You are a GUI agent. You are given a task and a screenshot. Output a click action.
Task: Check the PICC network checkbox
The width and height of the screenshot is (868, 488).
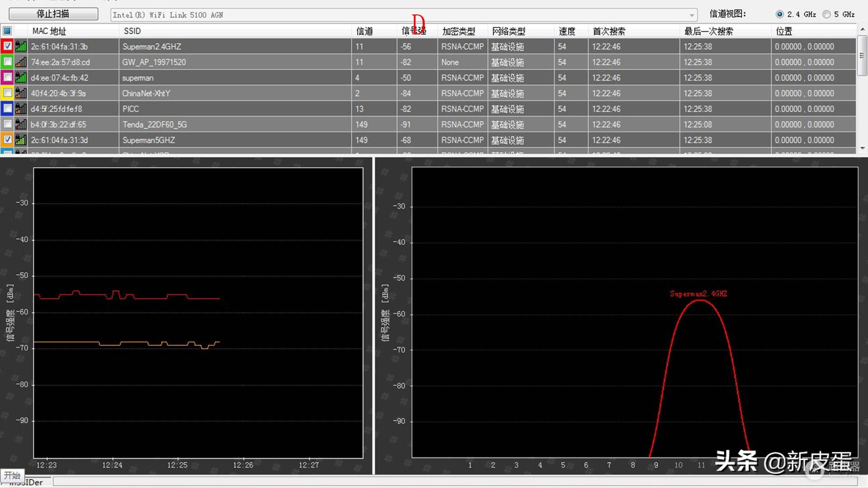click(7, 108)
